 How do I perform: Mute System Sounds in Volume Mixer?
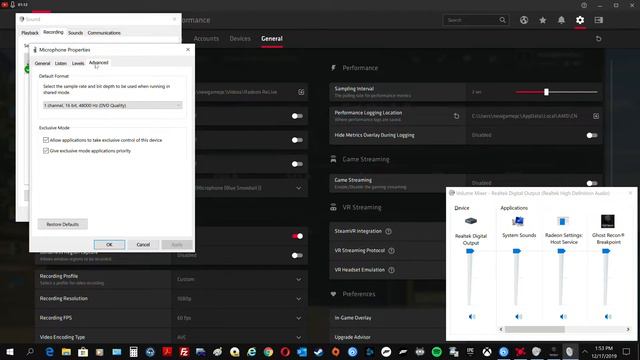518,316
